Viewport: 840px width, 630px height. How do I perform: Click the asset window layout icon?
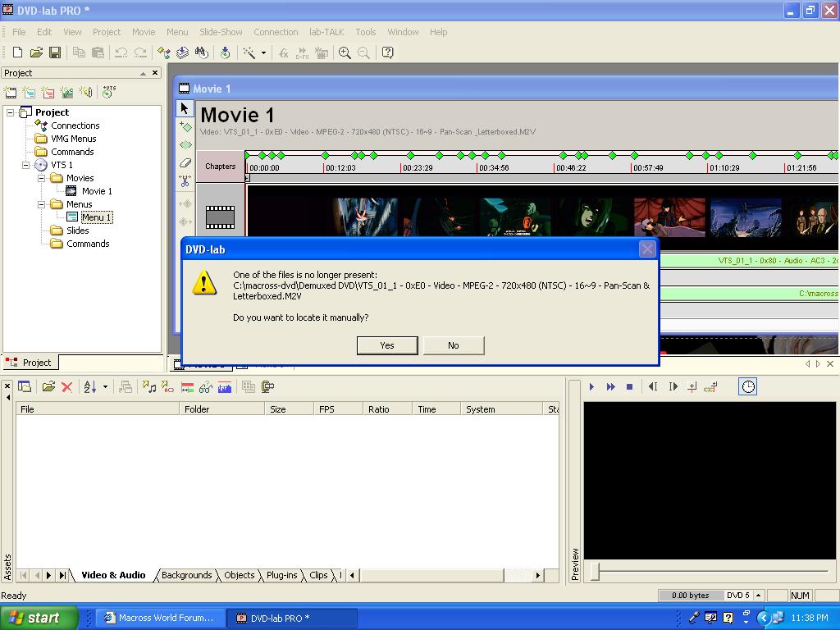[24, 387]
